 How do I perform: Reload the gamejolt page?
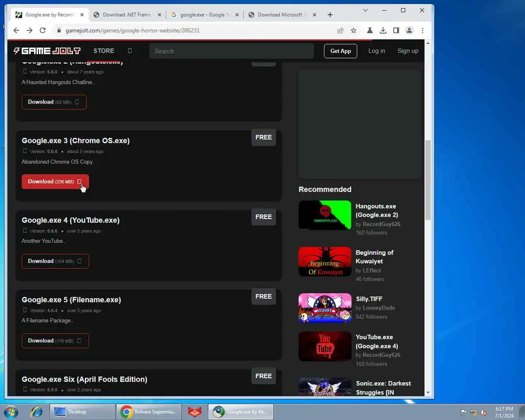tap(43, 30)
